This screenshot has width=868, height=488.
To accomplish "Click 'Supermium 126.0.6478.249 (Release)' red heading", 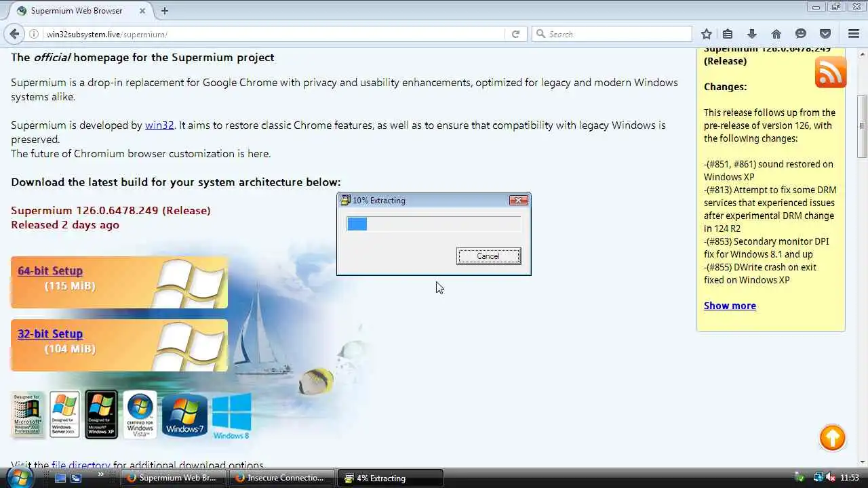I will (x=111, y=211).
